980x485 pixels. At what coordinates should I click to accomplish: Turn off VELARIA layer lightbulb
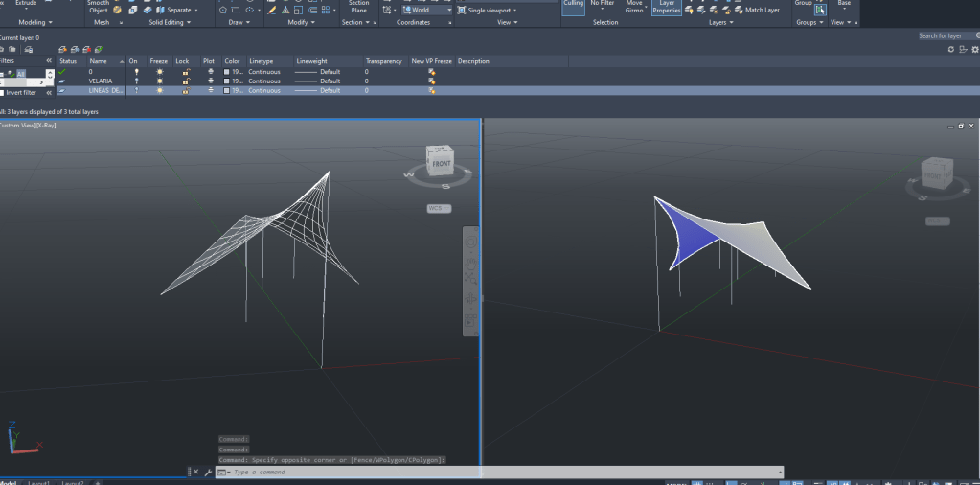pos(136,81)
